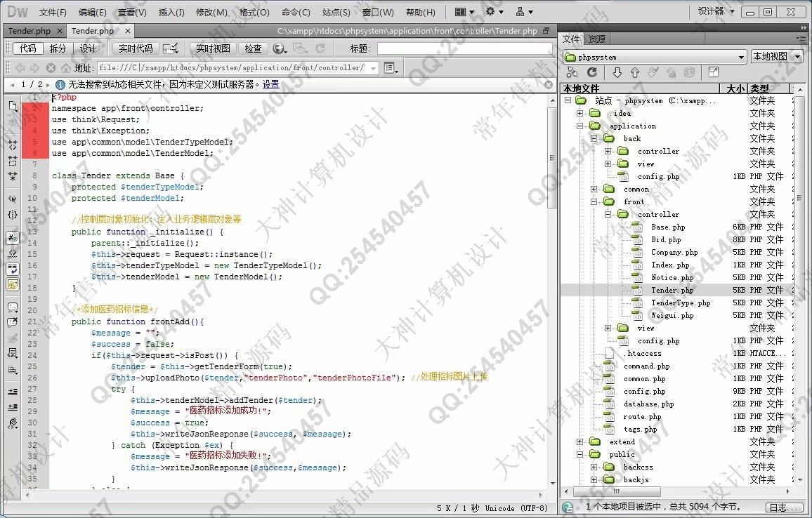Open 编辑(E) menu

[x=93, y=12]
